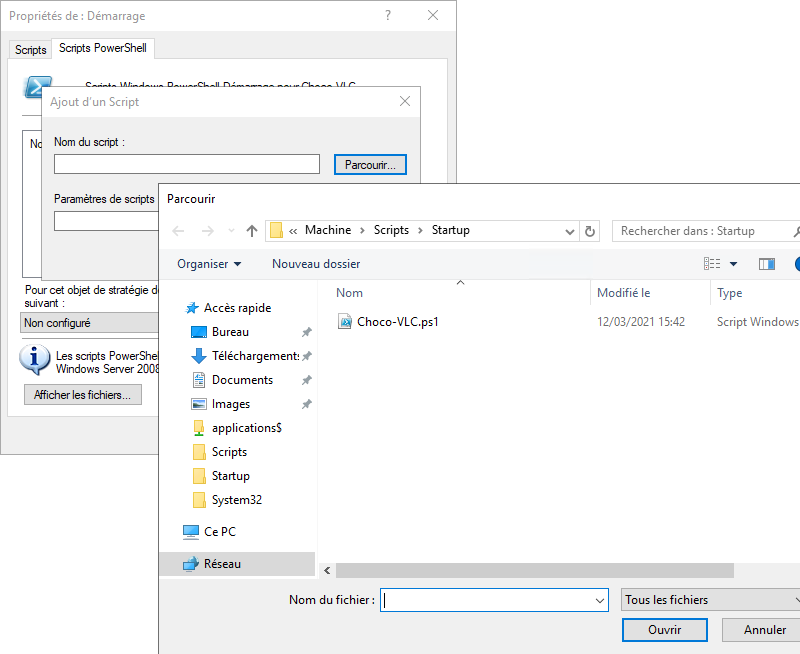Open the applications$ network folder

246,427
